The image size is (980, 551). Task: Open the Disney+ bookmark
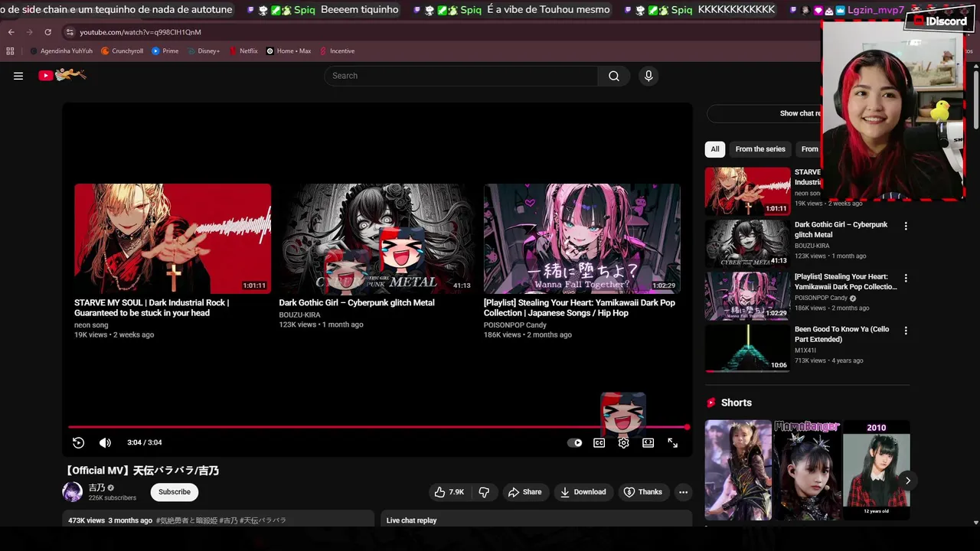point(204,51)
